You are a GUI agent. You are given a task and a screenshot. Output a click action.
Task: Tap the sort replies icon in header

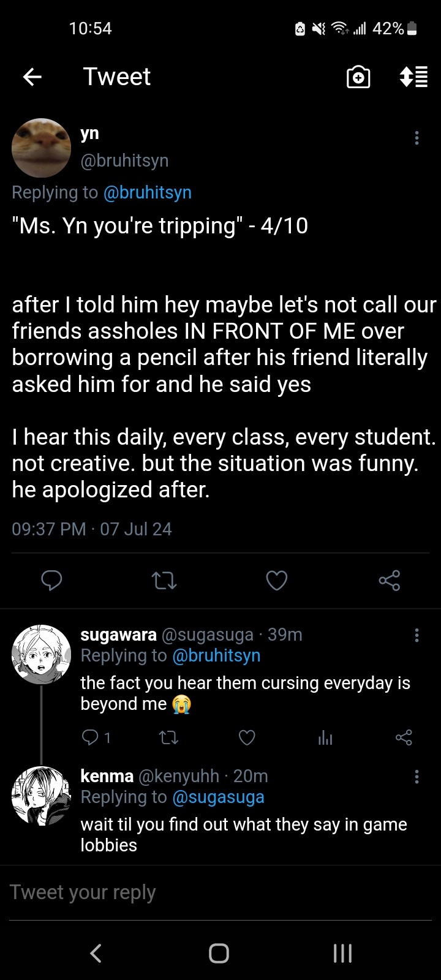tap(413, 77)
